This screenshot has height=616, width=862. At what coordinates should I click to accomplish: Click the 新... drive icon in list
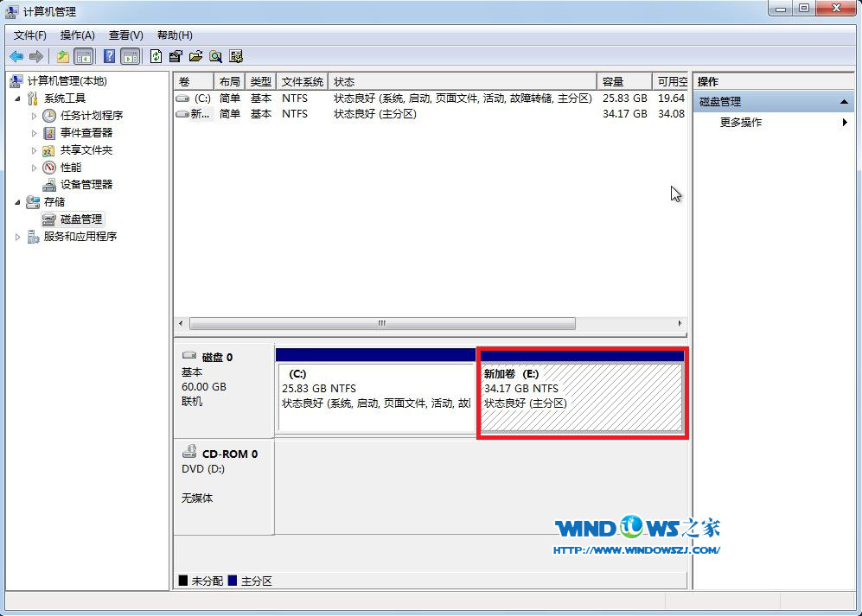point(182,114)
